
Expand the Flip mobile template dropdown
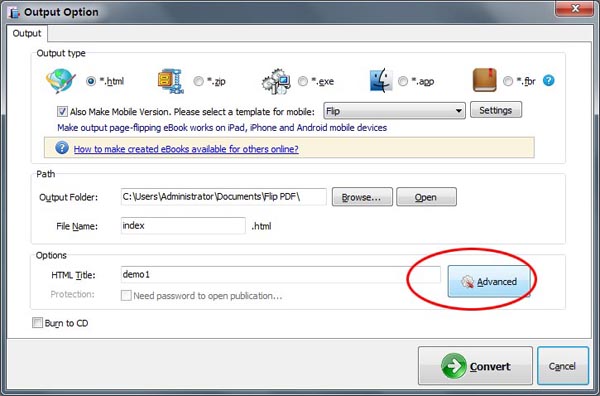395,111
